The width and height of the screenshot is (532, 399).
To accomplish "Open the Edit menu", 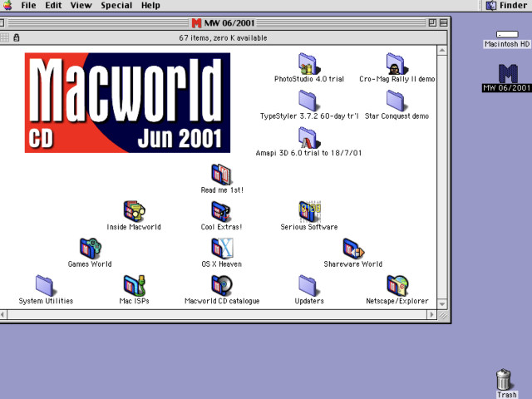I will point(53,6).
